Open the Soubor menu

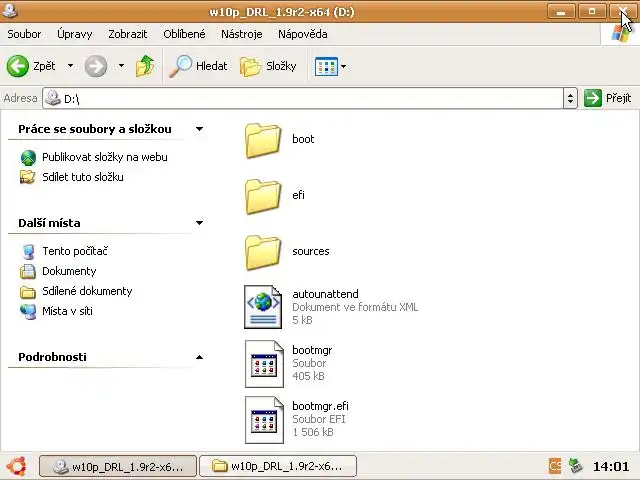(24, 34)
